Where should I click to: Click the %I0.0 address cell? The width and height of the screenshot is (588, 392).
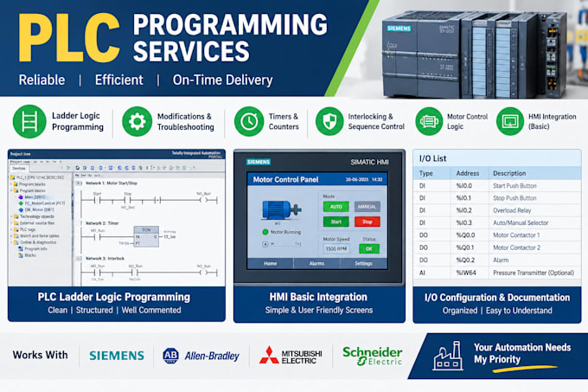point(463,186)
